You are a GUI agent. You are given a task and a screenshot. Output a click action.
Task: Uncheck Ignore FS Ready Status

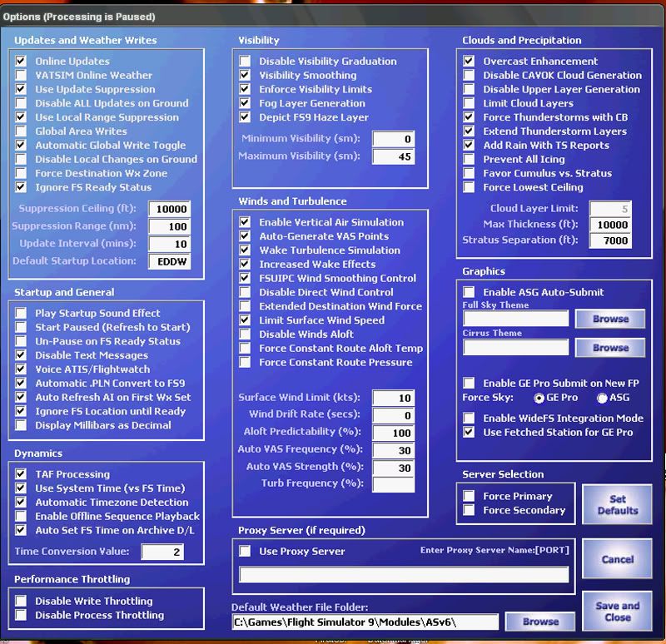tap(21, 186)
